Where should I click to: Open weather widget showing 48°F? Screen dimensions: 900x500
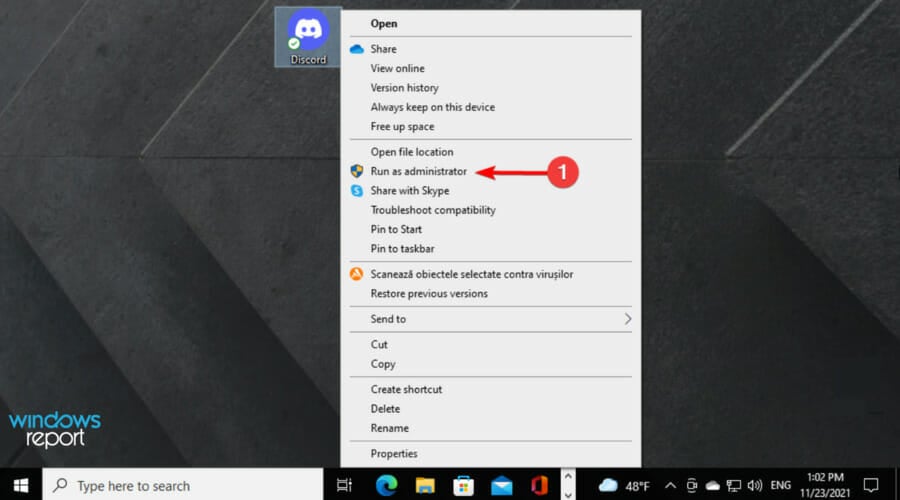[x=624, y=486]
